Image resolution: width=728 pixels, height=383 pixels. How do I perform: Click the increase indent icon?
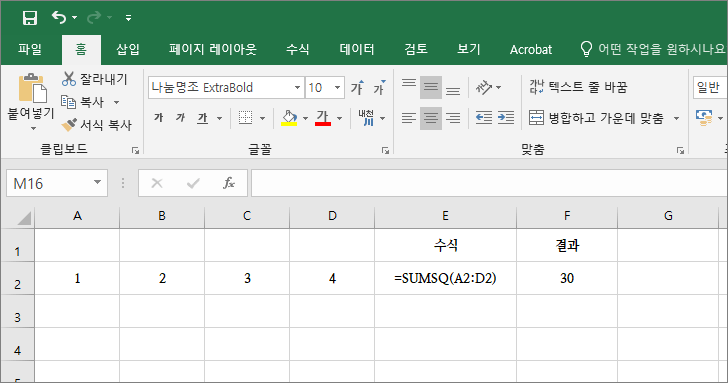click(506, 118)
